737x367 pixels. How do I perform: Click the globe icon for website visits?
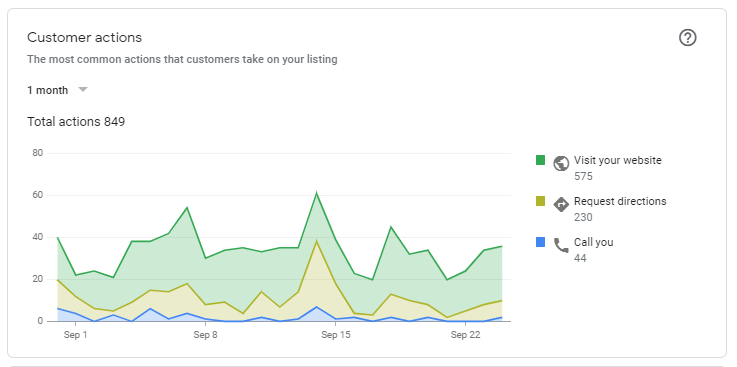point(561,164)
